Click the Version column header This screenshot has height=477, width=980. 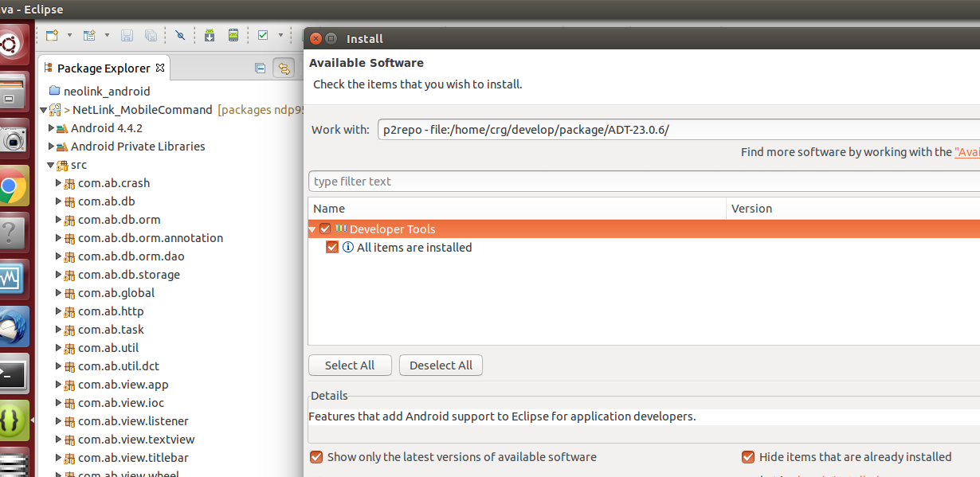click(x=853, y=209)
